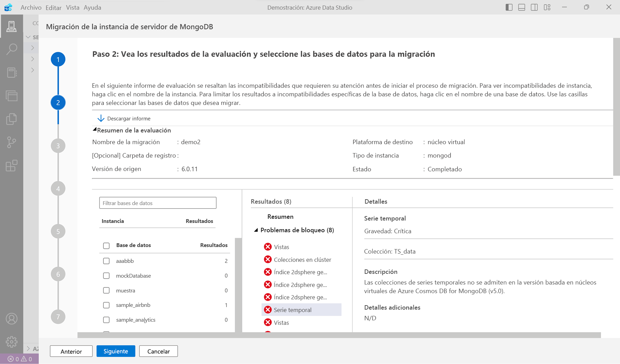This screenshot has width=620, height=364.
Task: Click the Siguiente button
Action: (x=116, y=351)
